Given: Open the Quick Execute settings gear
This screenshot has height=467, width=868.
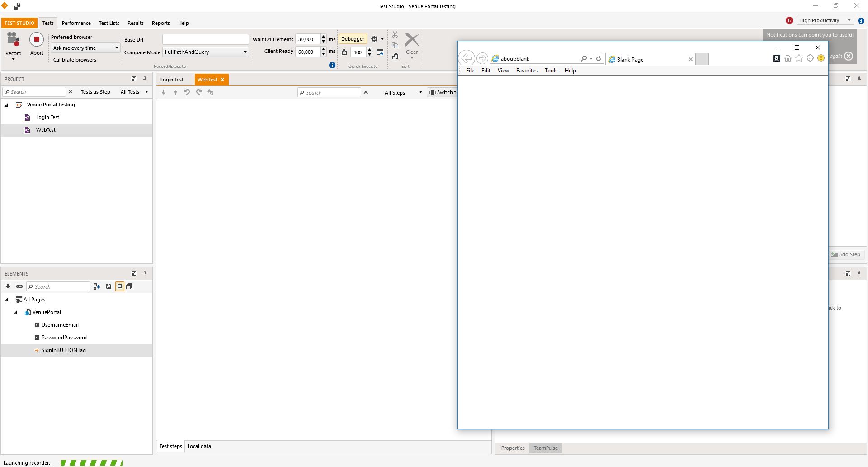Looking at the screenshot, I should point(374,39).
